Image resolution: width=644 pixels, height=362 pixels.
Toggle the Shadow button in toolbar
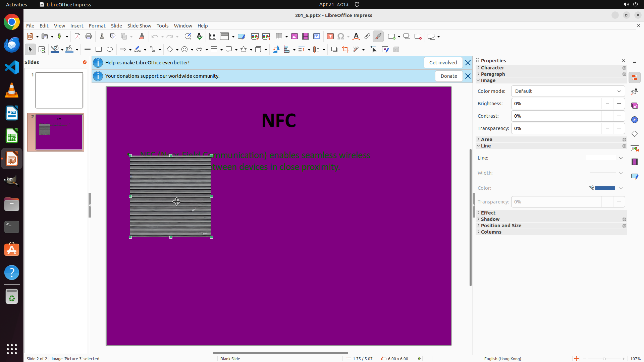click(334, 50)
